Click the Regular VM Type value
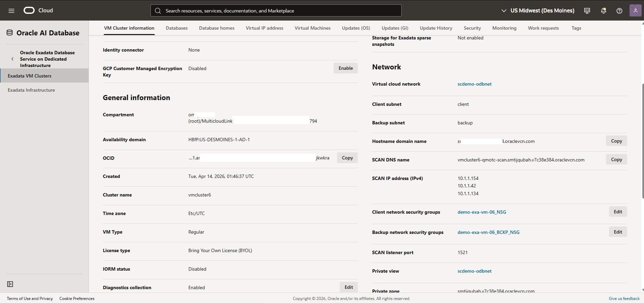644x304 pixels. 196,232
